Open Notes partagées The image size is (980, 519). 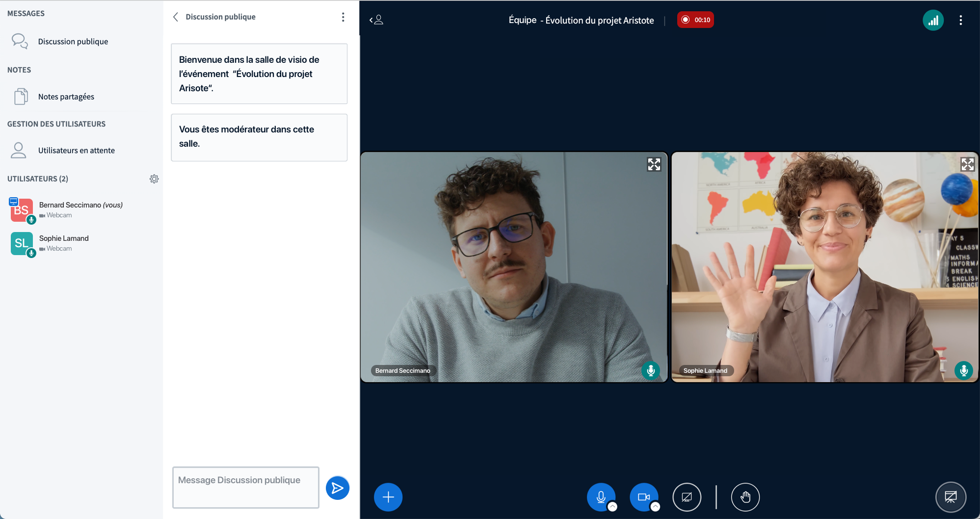pos(66,97)
